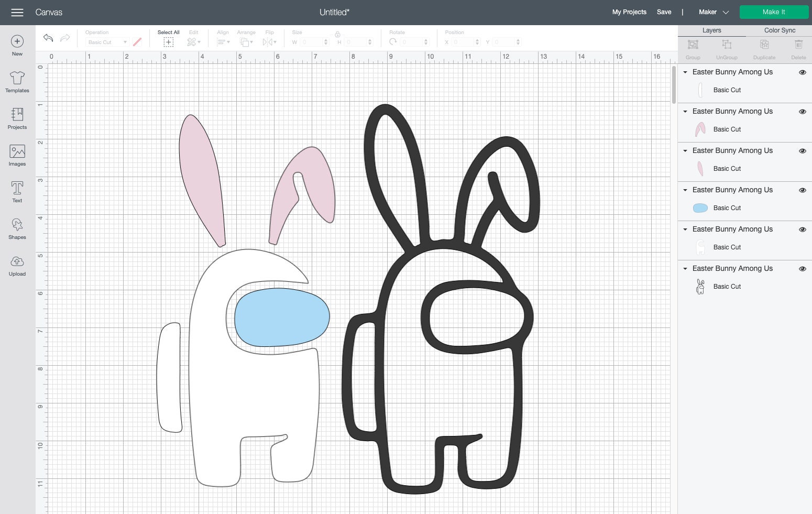The image size is (812, 514).
Task: Hide the bottom Easter Bunny Among Us layer
Action: click(x=802, y=269)
